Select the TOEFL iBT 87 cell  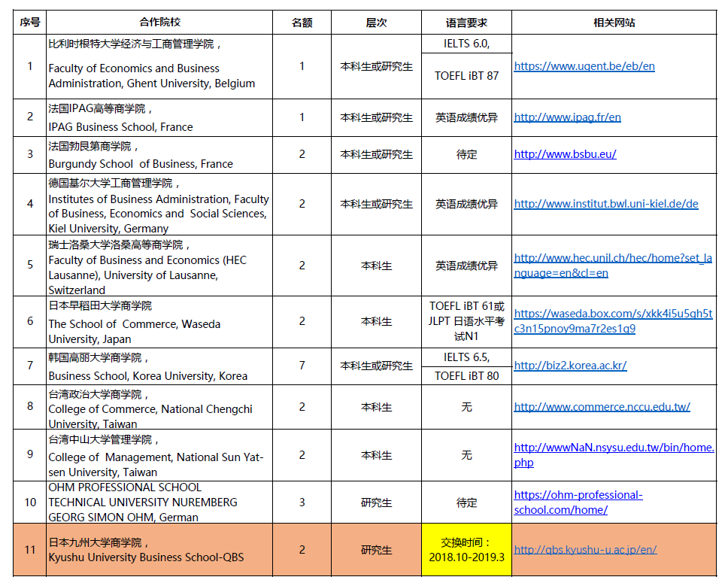tap(466, 76)
